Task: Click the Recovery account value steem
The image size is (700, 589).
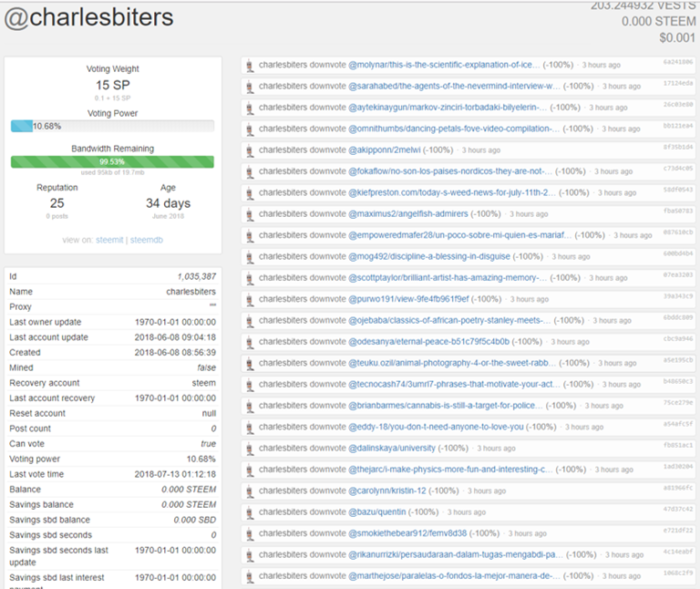Action: (204, 383)
